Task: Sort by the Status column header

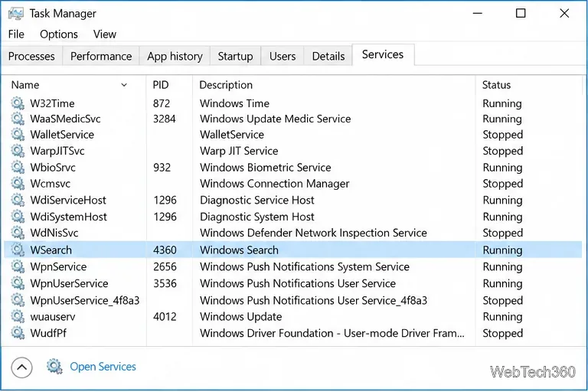Action: [x=528, y=85]
